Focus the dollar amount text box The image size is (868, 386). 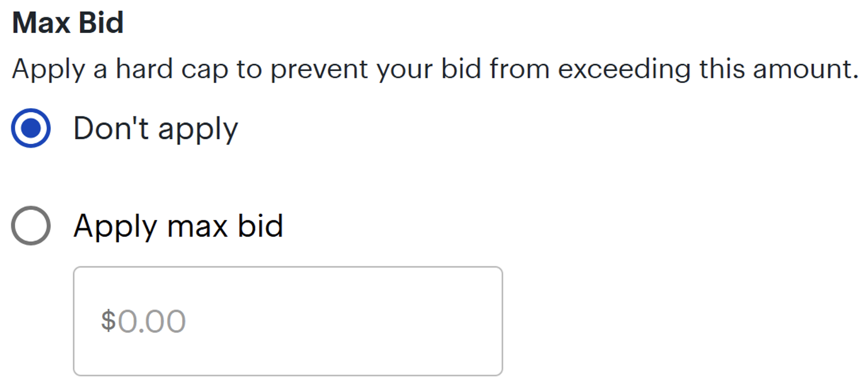click(288, 321)
